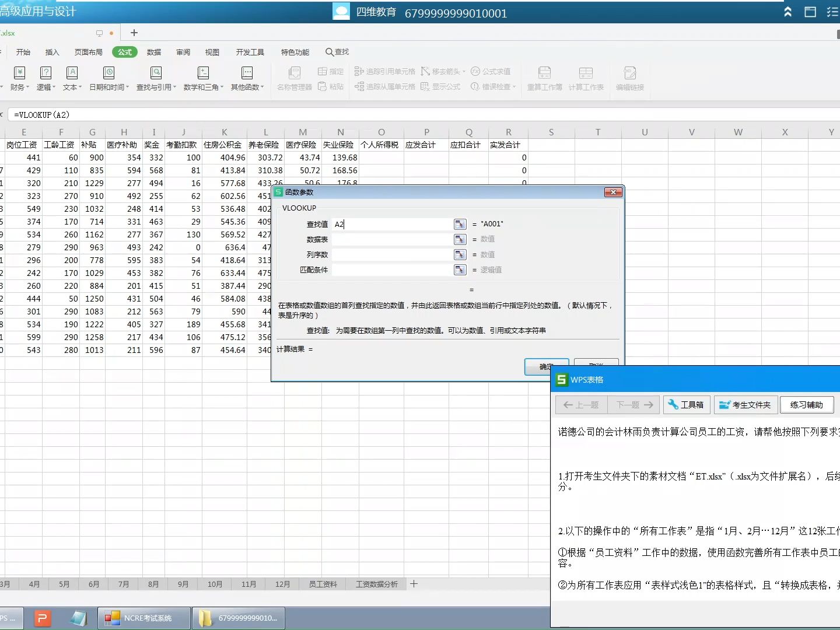Open the 员工资料 sheet tab
Viewport: 840px width, 630px height.
[x=322, y=584]
